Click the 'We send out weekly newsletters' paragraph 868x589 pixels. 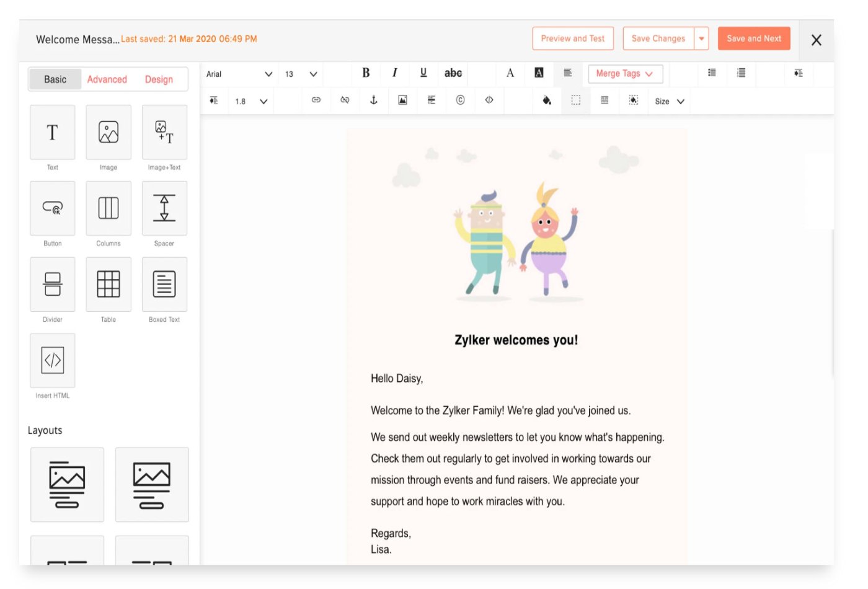tap(517, 469)
